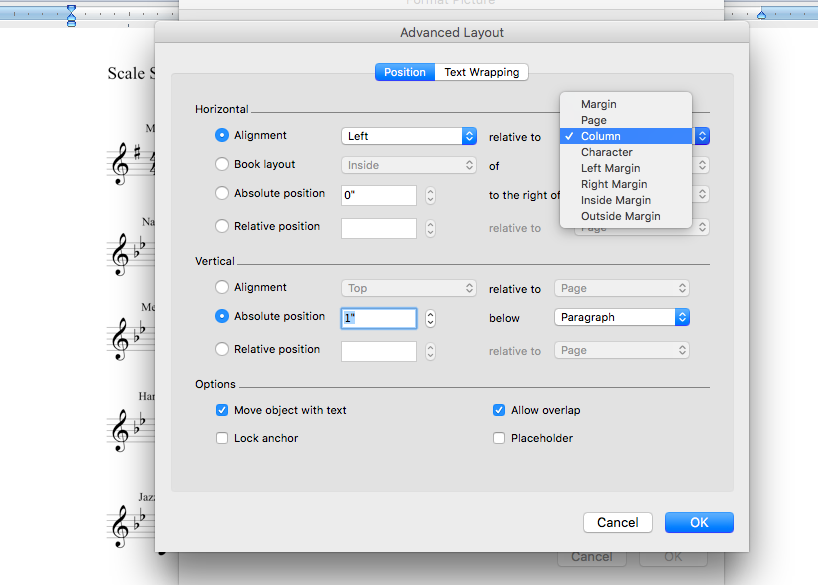Switch to the Text Wrapping tab
This screenshot has width=818, height=585.
coord(482,72)
